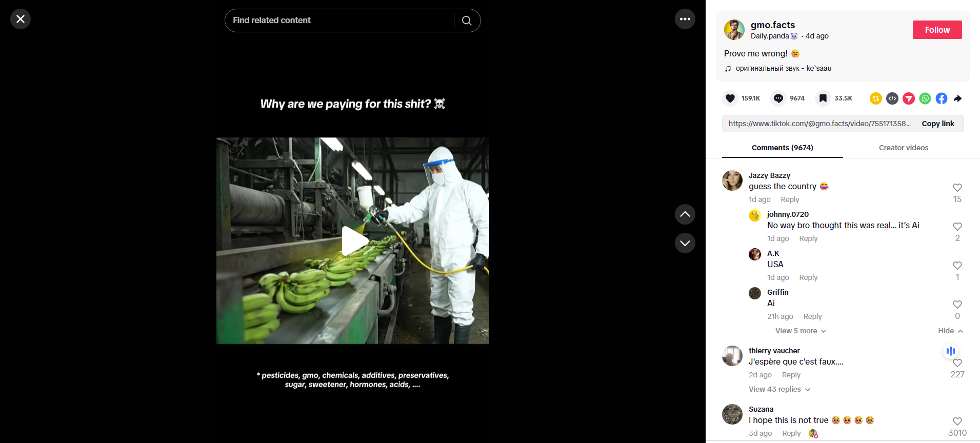Bookmark the video to favorites
Image resolution: width=980 pixels, height=443 pixels.
(823, 98)
